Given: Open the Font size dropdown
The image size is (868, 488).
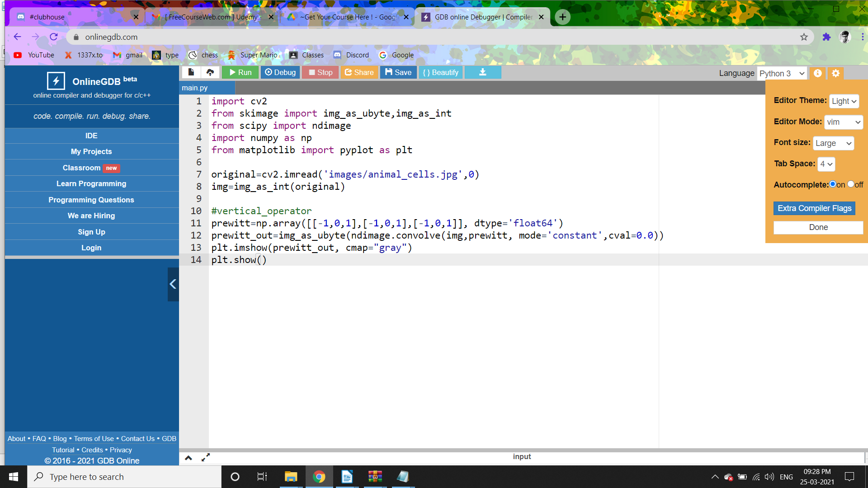Looking at the screenshot, I should (x=833, y=143).
